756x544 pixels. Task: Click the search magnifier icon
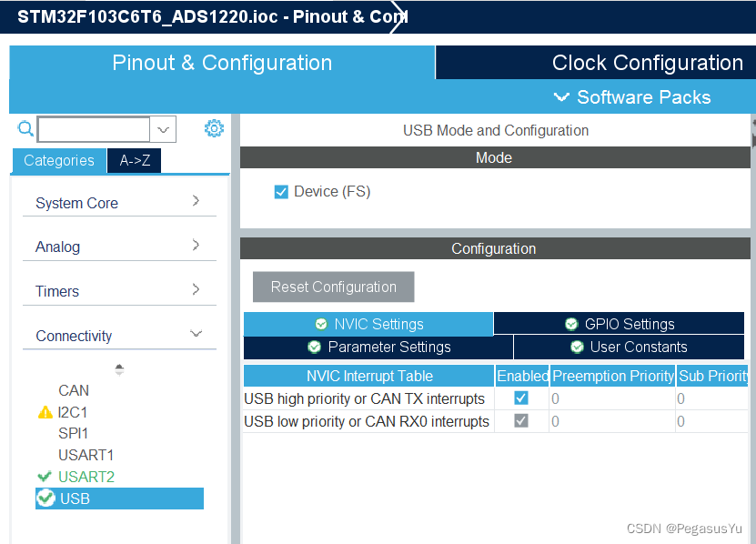pos(25,129)
